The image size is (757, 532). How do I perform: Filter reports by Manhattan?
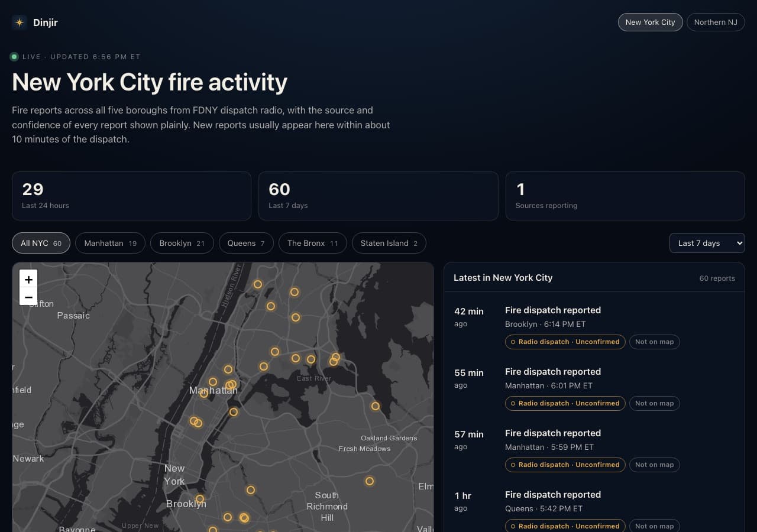110,243
